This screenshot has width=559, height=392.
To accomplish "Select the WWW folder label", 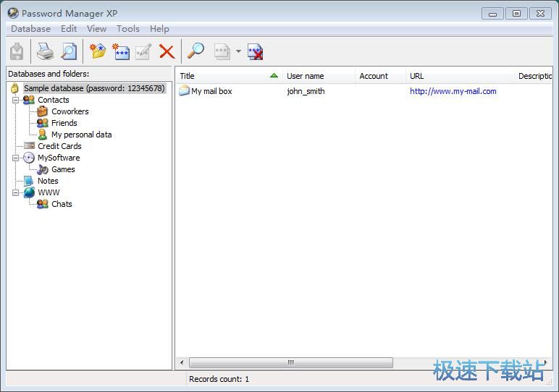I will [x=49, y=192].
